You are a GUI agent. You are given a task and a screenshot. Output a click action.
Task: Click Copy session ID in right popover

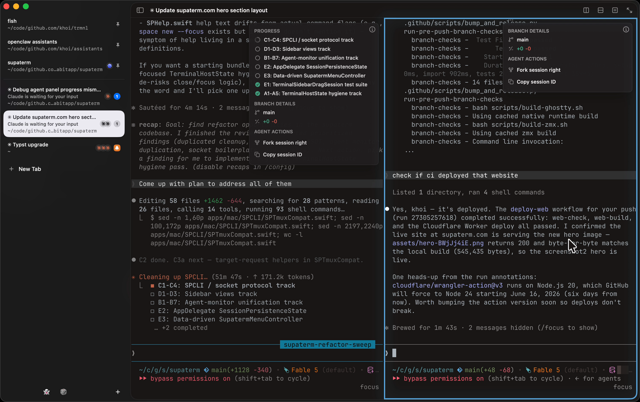click(x=536, y=82)
